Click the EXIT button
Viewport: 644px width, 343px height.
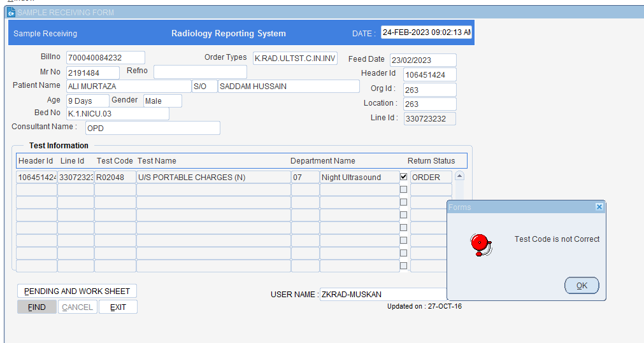[x=118, y=307]
